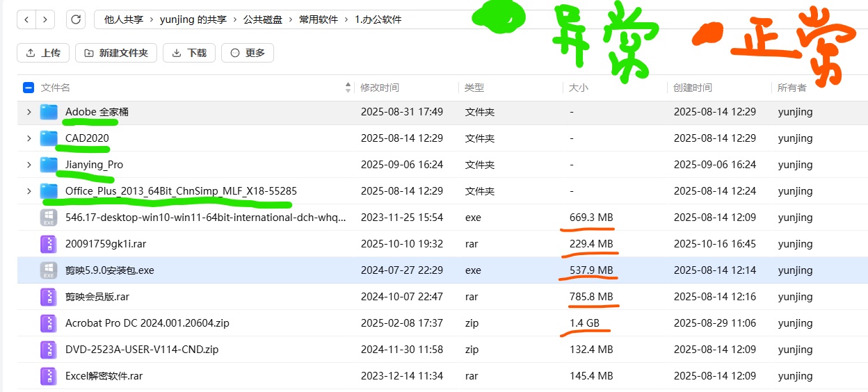868x392 pixels.
Task: Expand the Jianying_Pro folder row
Action: tap(29, 165)
